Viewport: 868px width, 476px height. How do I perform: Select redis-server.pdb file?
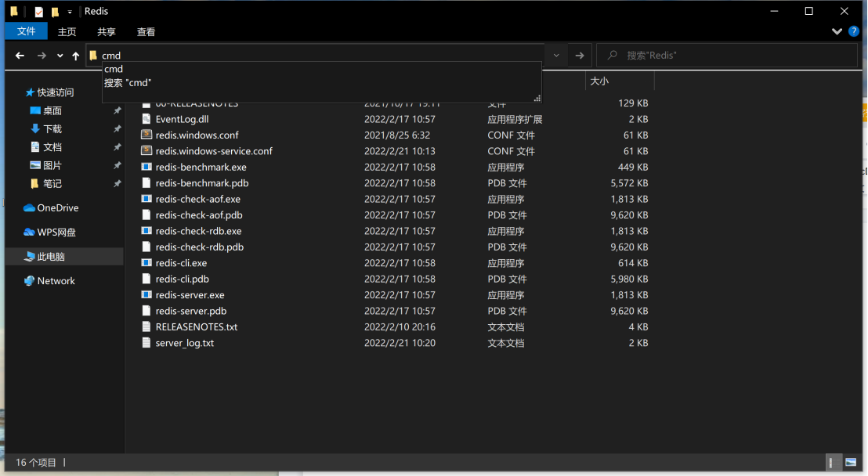pyautogui.click(x=191, y=312)
